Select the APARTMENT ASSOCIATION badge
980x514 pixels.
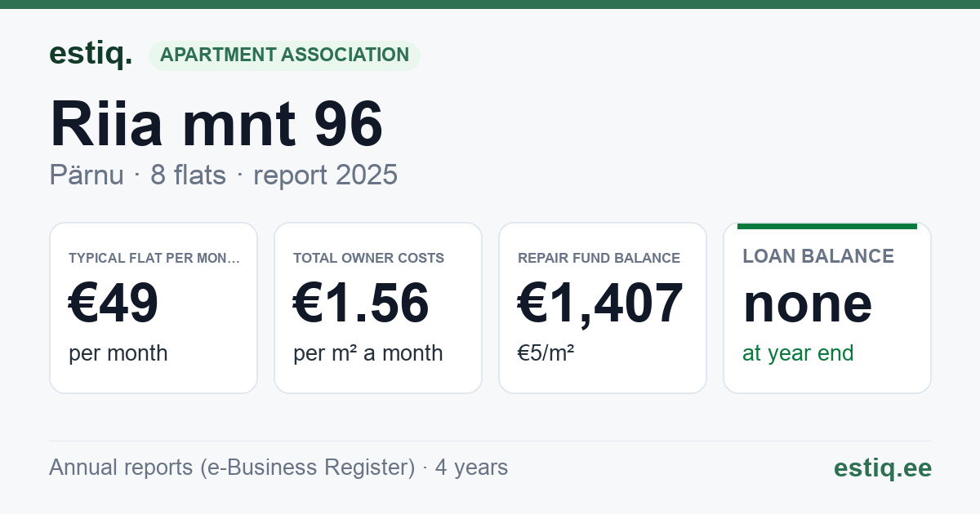284,55
